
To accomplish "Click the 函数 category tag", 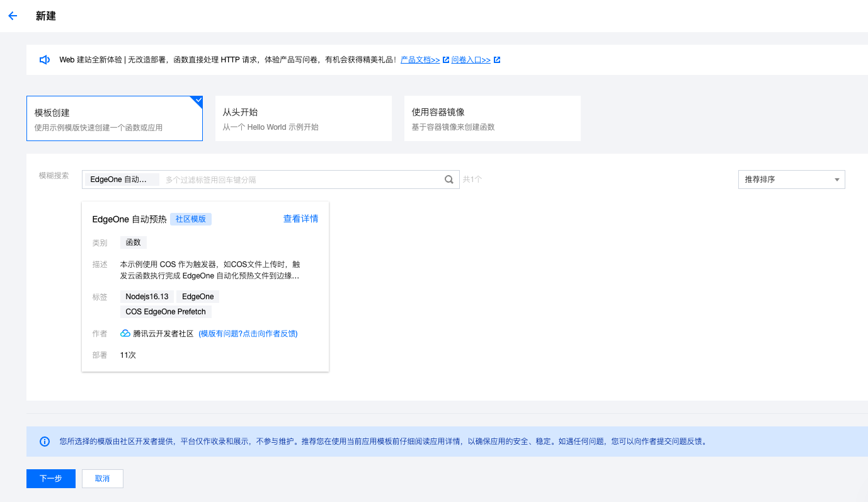I will (x=134, y=242).
